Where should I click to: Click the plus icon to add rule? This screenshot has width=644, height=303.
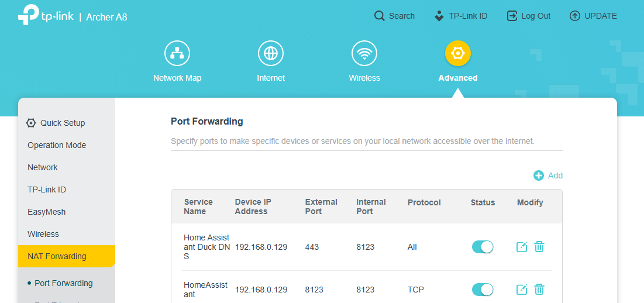539,175
